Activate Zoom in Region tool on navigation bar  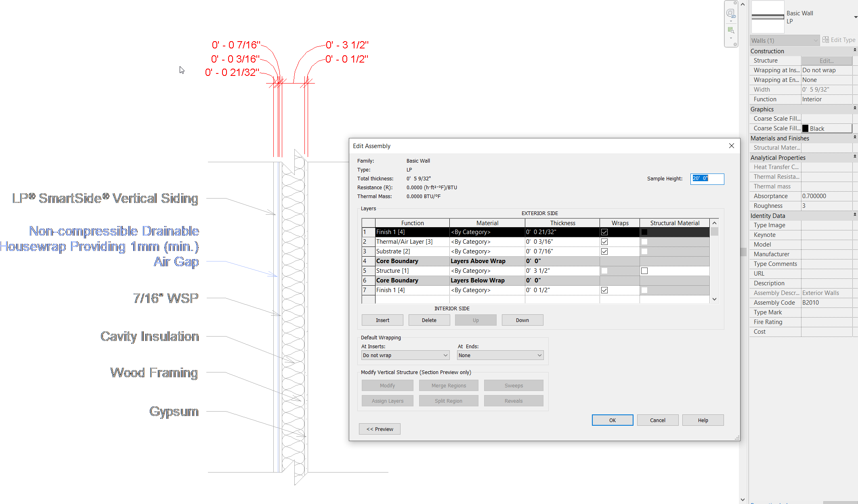[731, 30]
